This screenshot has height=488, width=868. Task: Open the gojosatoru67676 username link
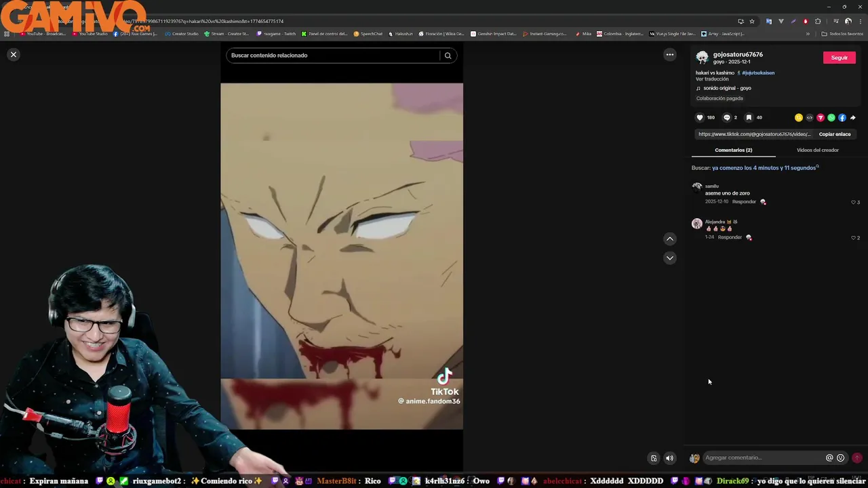tap(738, 54)
